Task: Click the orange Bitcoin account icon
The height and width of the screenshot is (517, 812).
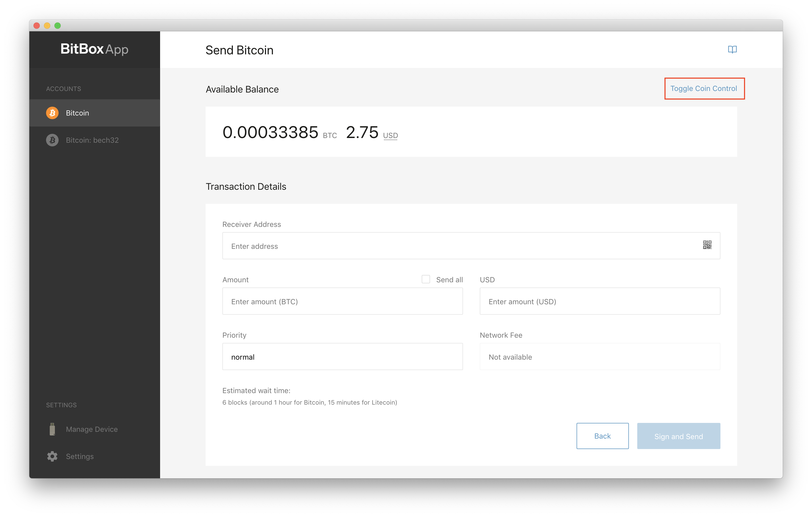Action: point(52,113)
